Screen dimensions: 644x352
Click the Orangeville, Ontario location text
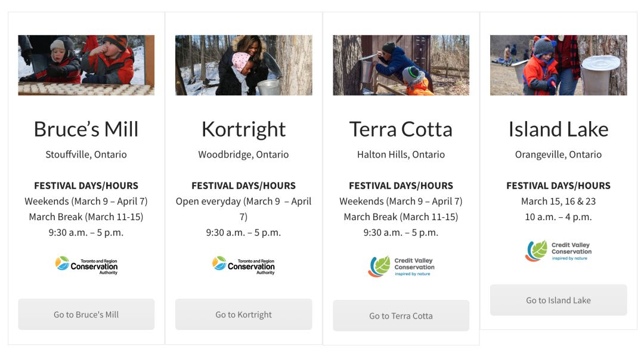click(559, 155)
